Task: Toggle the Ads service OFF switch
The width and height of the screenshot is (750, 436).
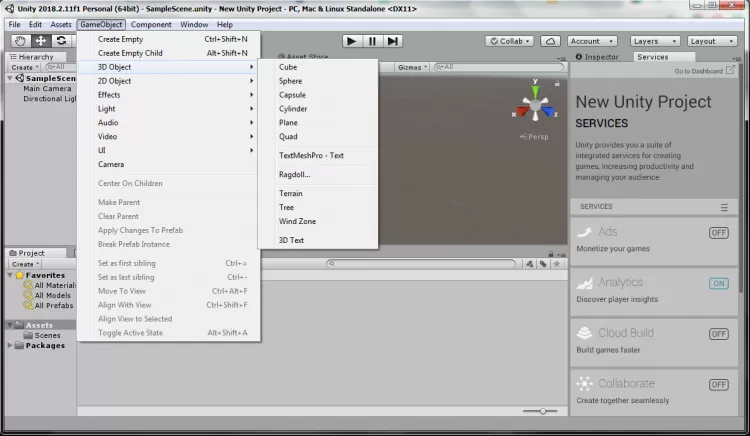Action: click(718, 233)
